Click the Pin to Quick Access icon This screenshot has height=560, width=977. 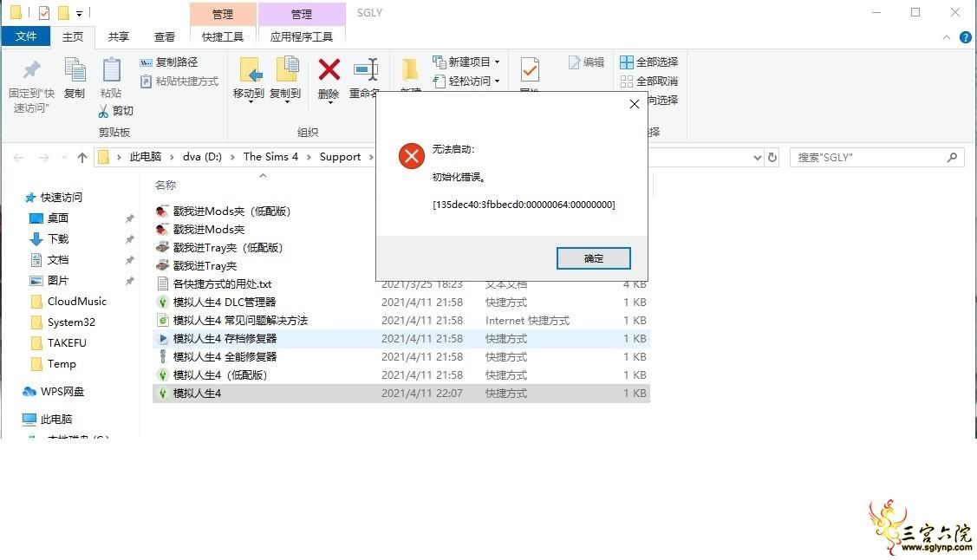click(x=31, y=69)
